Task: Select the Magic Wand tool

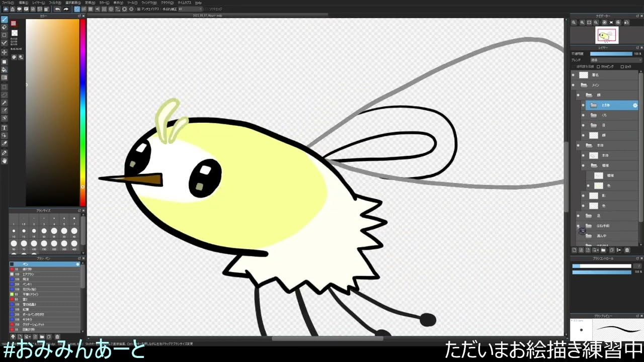Action: [5, 103]
